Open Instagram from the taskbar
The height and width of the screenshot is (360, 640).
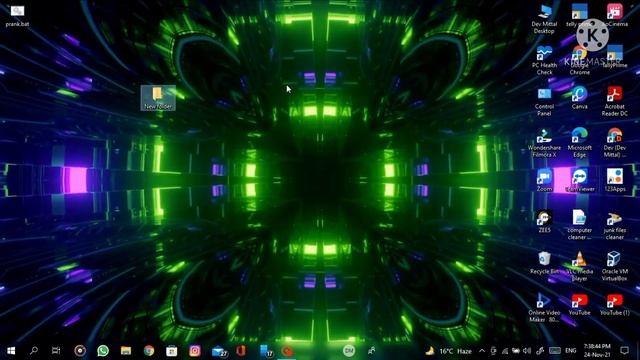(195, 351)
